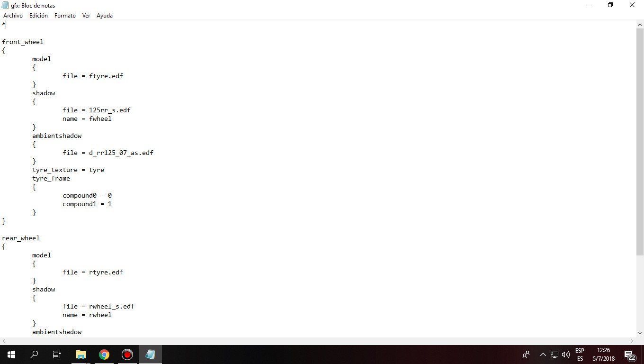Open Google Chrome from taskbar

point(104,355)
